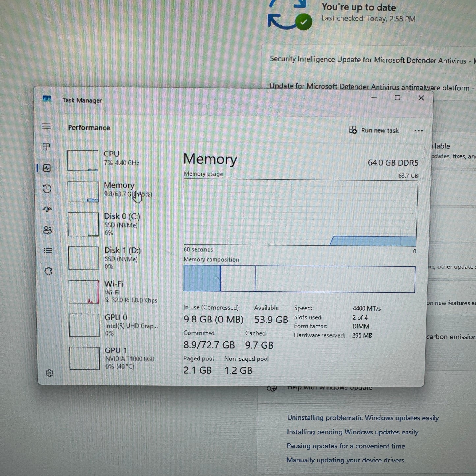Click Security Intelligence Update entry in Windows Update
476x476 pixels.
point(373,60)
